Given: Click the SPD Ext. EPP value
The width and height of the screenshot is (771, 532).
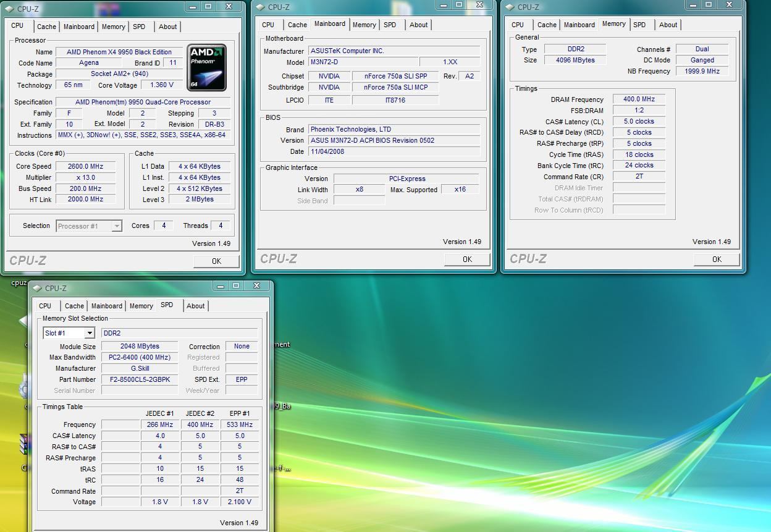Looking at the screenshot, I should (242, 379).
